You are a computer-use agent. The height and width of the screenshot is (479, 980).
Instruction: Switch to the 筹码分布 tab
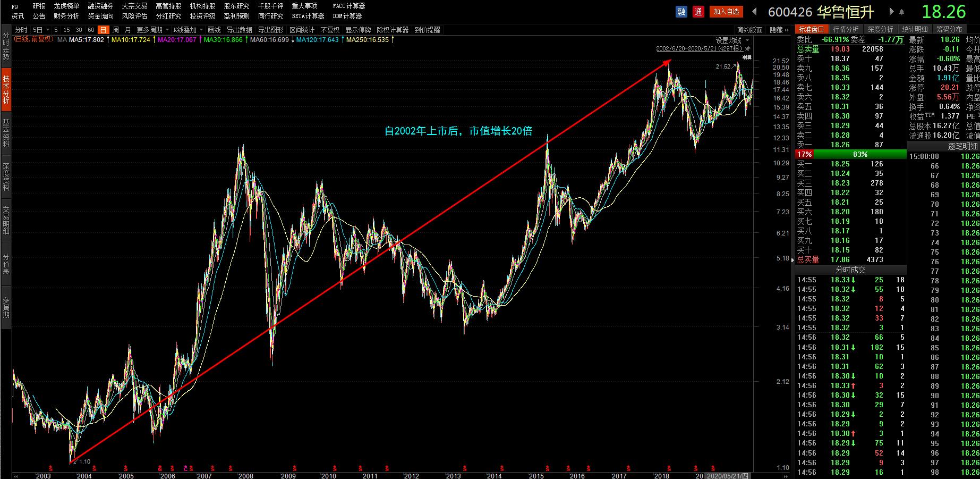pos(949,29)
